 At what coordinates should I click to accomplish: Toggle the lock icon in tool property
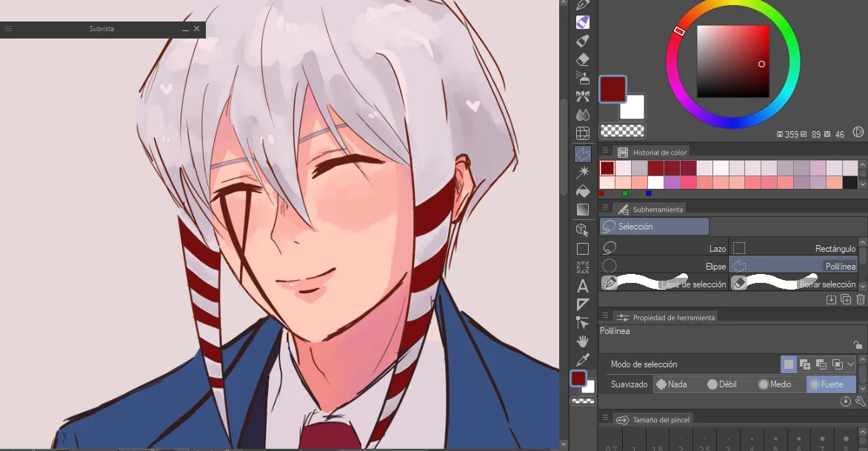[x=858, y=345]
